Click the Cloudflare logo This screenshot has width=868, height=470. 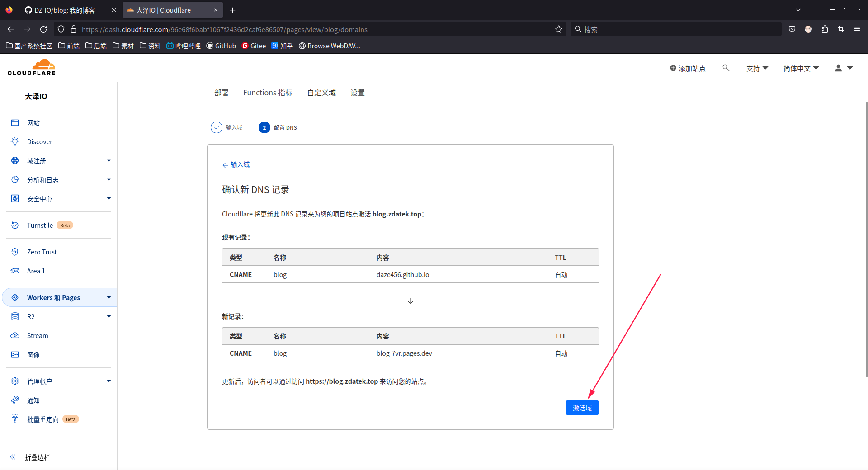pyautogui.click(x=32, y=67)
